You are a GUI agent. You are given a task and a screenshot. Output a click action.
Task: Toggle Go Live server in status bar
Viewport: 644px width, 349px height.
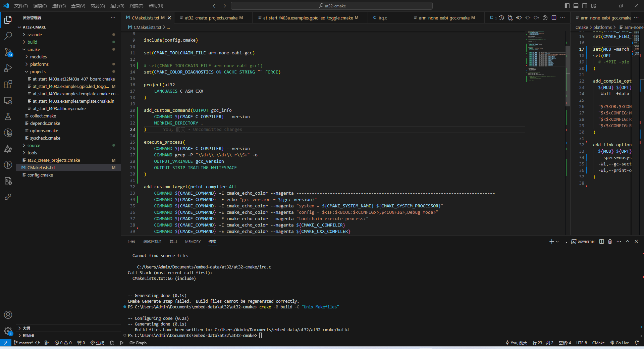(620, 343)
